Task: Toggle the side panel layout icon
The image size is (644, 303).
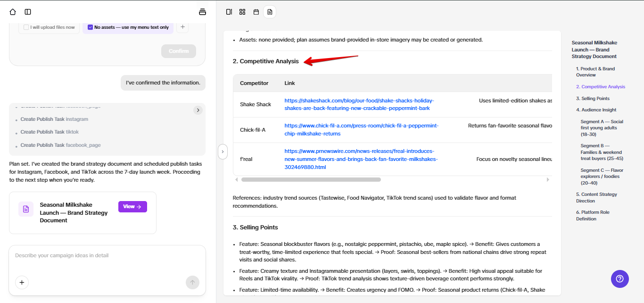Action: click(x=229, y=12)
